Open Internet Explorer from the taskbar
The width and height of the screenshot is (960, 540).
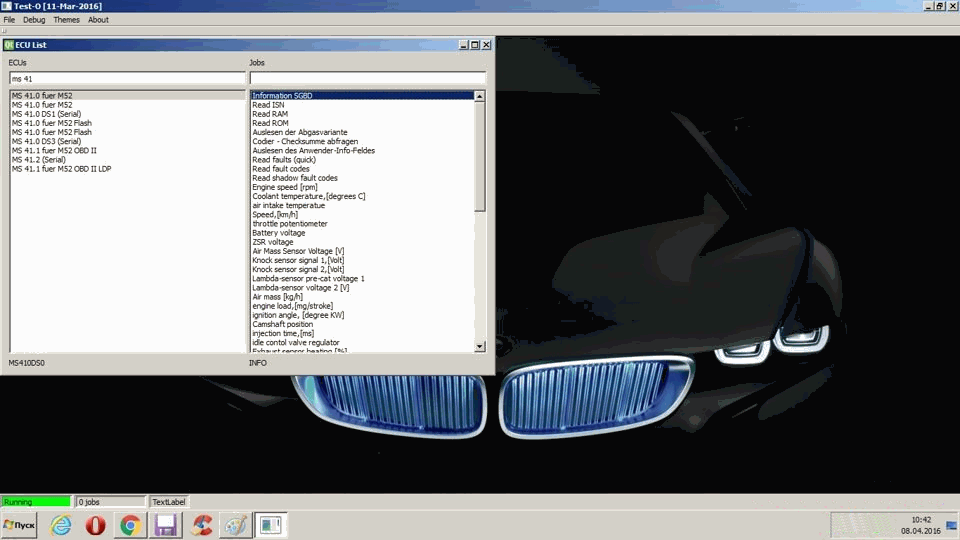tap(61, 525)
